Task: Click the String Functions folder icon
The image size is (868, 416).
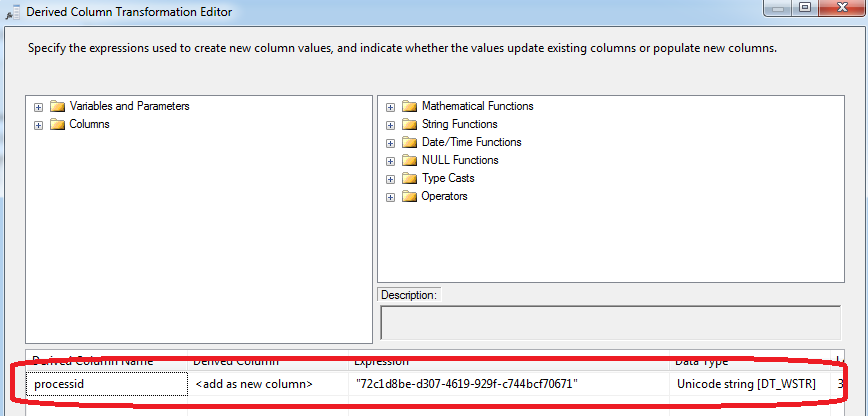Action: point(409,124)
